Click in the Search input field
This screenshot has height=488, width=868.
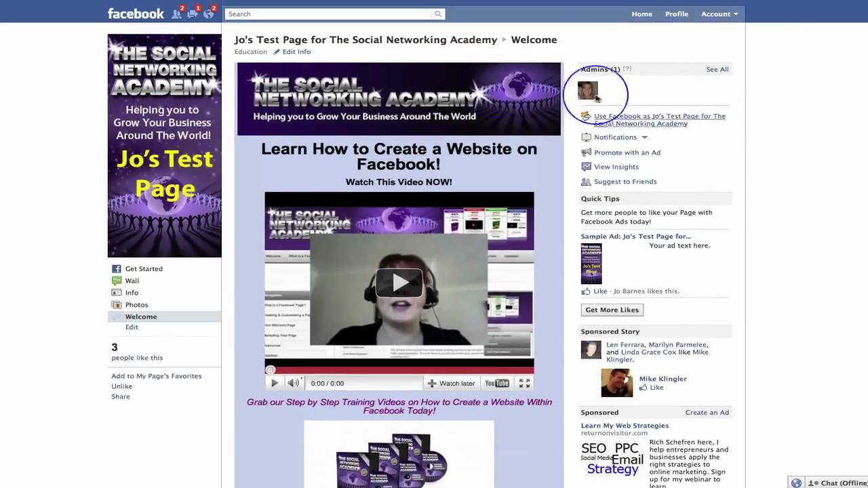(328, 14)
